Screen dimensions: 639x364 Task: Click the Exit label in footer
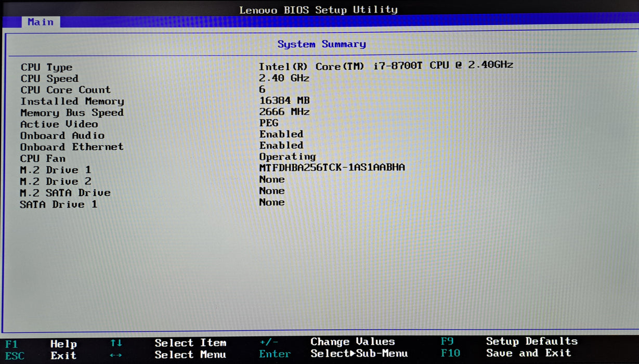(63, 356)
